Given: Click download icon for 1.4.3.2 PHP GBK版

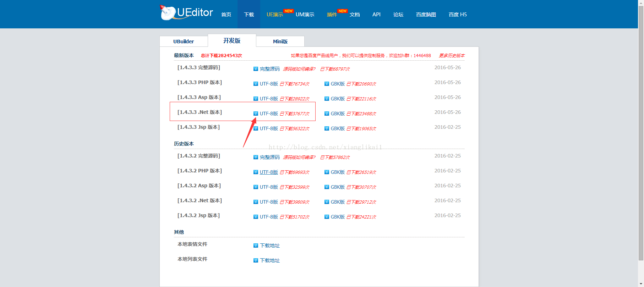Looking at the screenshot, I should coord(327,172).
